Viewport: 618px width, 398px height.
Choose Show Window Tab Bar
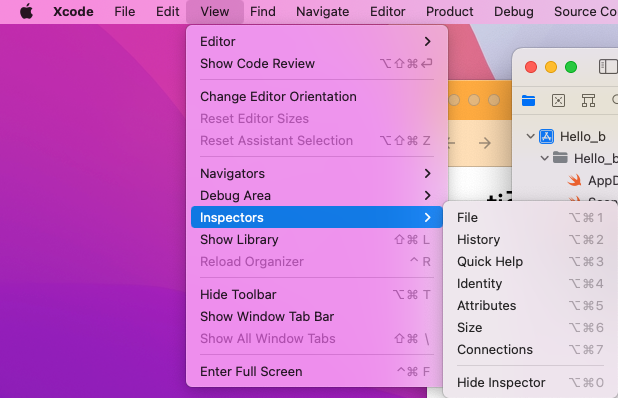click(x=316, y=316)
